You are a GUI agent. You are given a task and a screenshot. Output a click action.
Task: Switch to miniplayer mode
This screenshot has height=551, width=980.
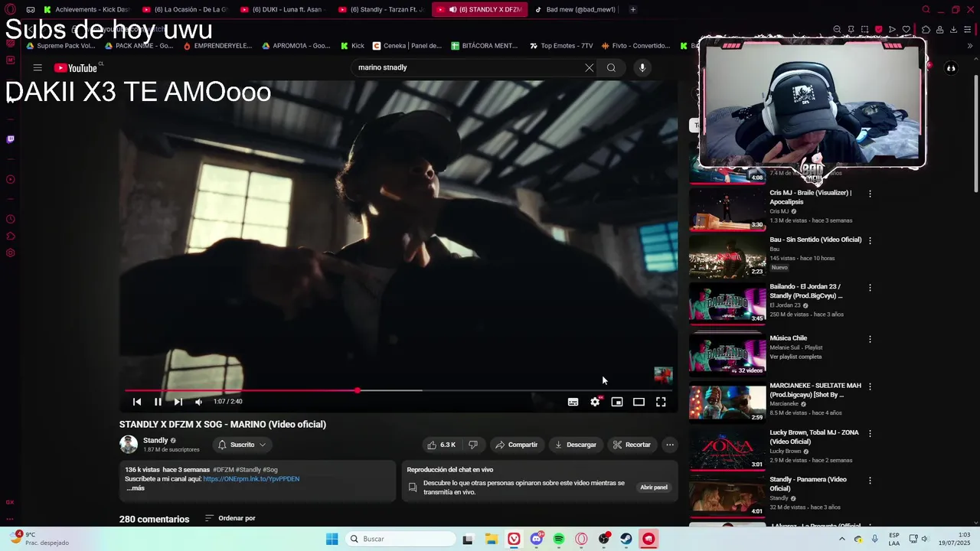(617, 402)
